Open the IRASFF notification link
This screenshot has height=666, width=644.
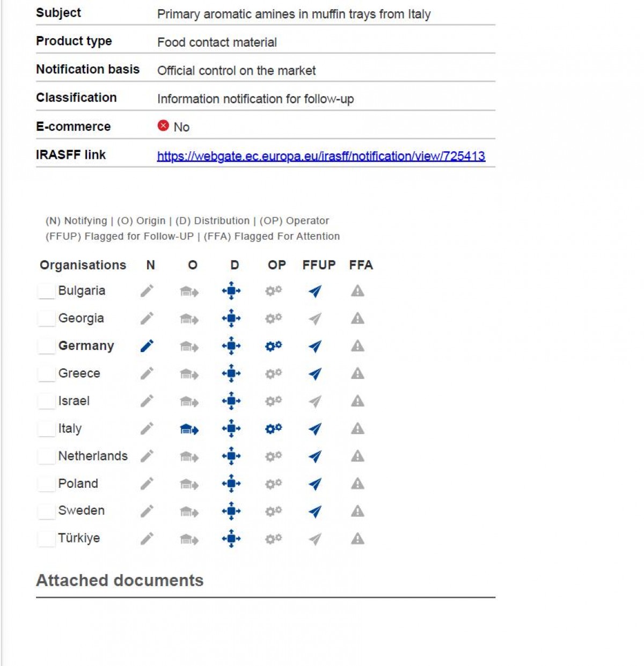(321, 156)
